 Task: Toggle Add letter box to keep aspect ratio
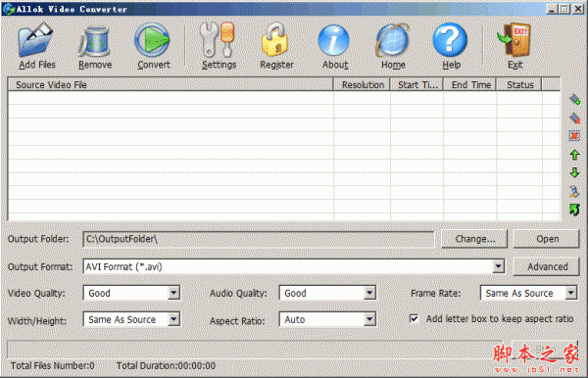coord(414,319)
